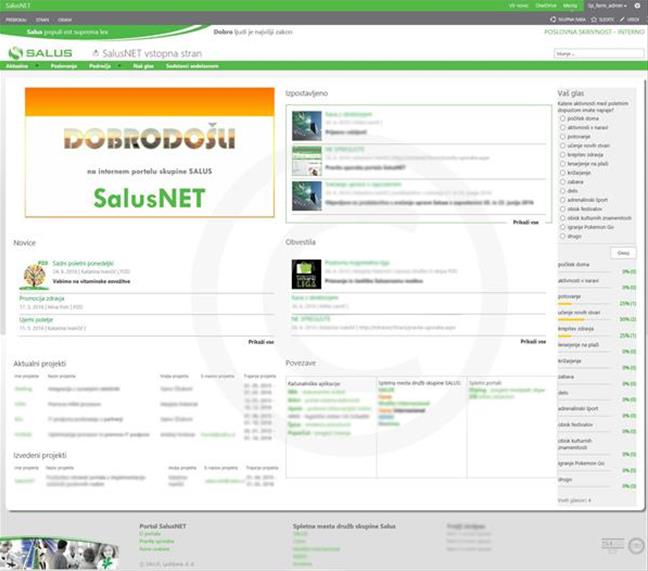This screenshot has width=648, height=571.
Task: Switch to the OBJAVI ribbon tab
Action: (64, 20)
